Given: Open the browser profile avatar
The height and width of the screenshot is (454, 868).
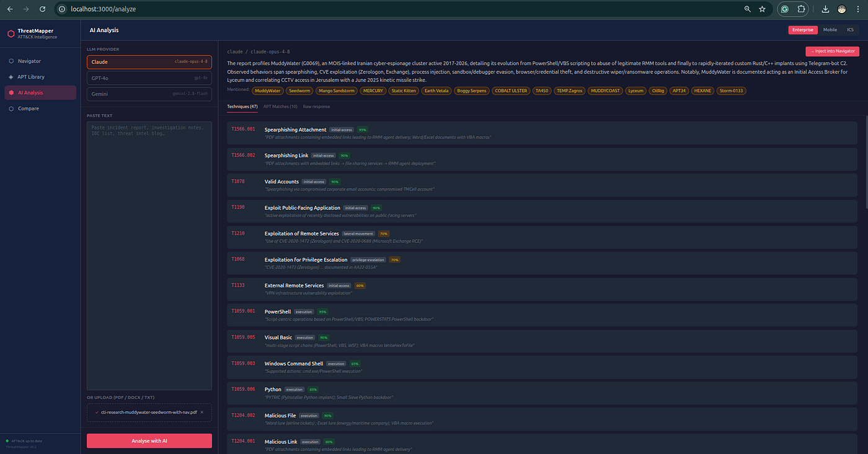Looking at the screenshot, I should point(842,9).
